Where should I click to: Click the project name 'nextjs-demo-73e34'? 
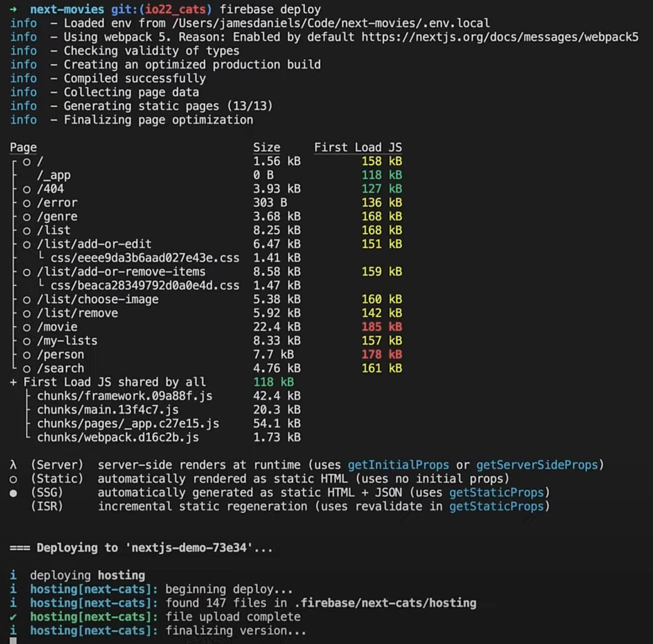(x=189, y=548)
